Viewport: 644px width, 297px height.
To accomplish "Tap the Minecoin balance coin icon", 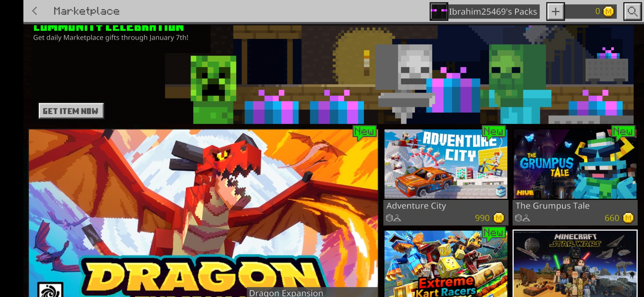I will (608, 12).
